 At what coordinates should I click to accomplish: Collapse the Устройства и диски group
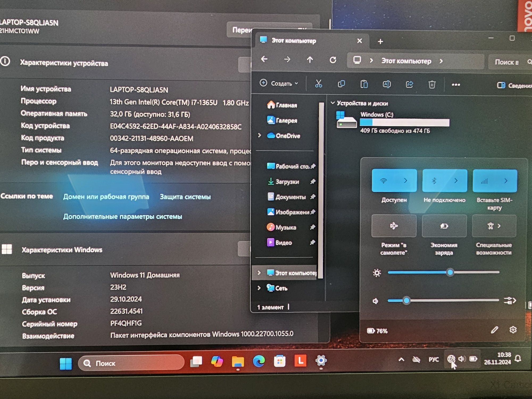pyautogui.click(x=332, y=103)
